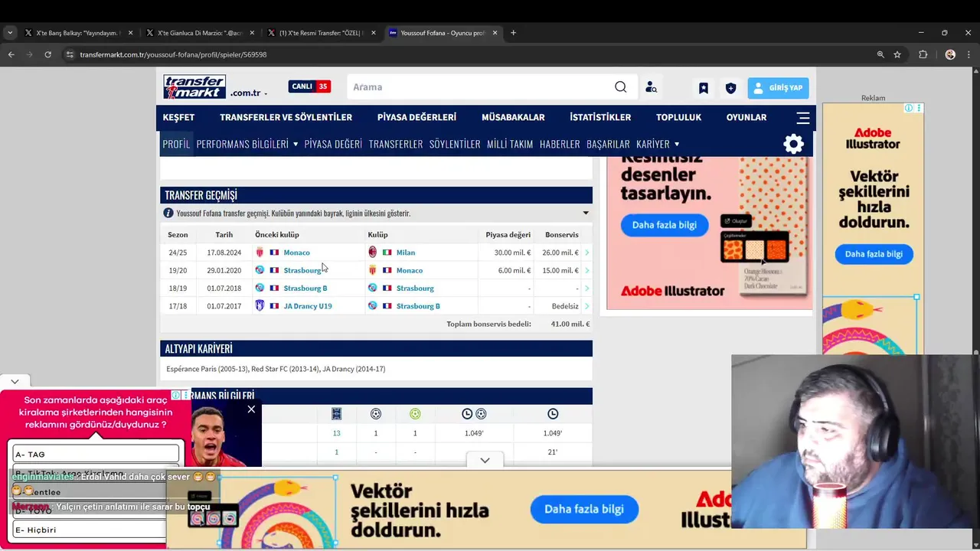980x551 pixels.
Task: Select the HABERLER tab
Action: coord(560,144)
